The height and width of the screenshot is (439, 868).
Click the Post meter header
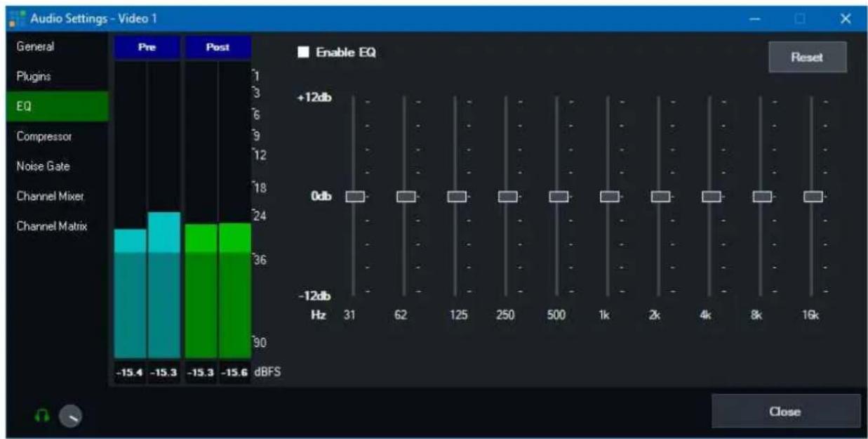(x=218, y=48)
